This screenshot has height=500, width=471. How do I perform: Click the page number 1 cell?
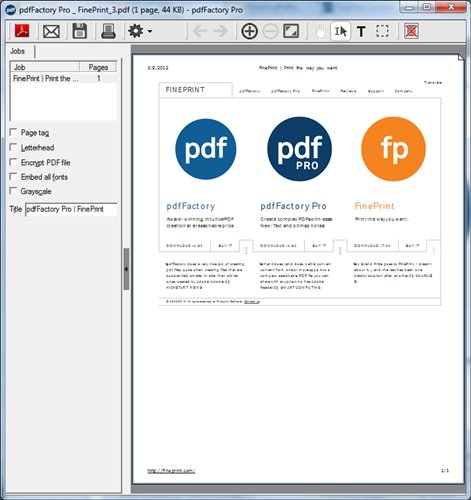99,78
